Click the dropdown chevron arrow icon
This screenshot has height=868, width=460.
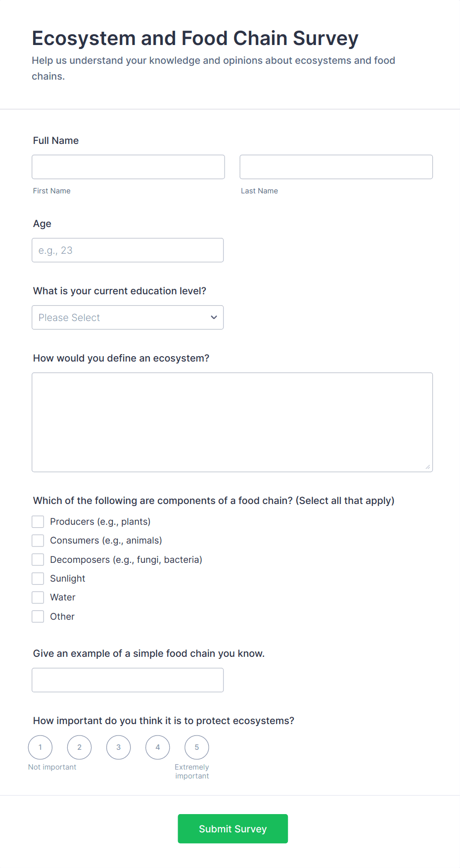(214, 318)
